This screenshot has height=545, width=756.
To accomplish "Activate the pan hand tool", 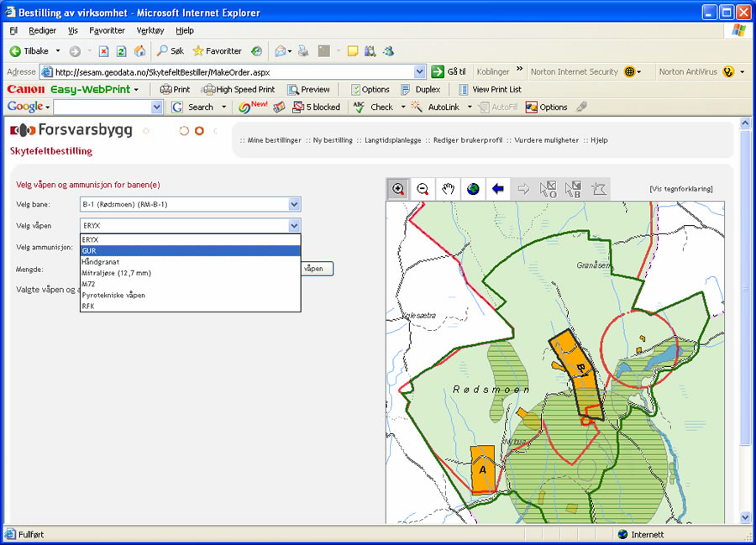I will (x=449, y=189).
